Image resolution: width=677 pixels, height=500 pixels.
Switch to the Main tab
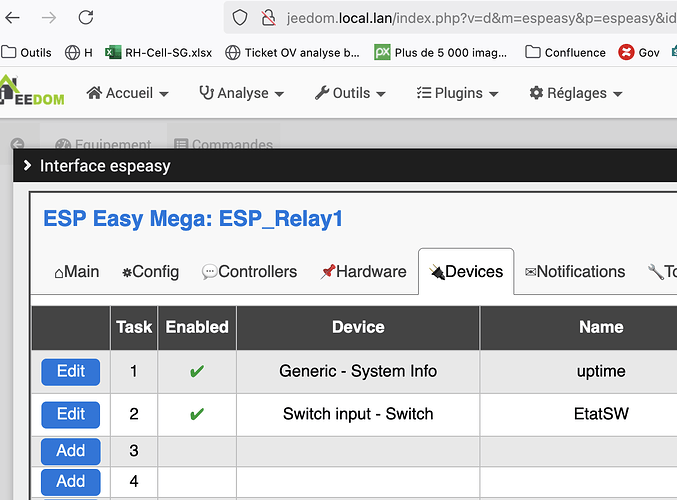tap(77, 272)
